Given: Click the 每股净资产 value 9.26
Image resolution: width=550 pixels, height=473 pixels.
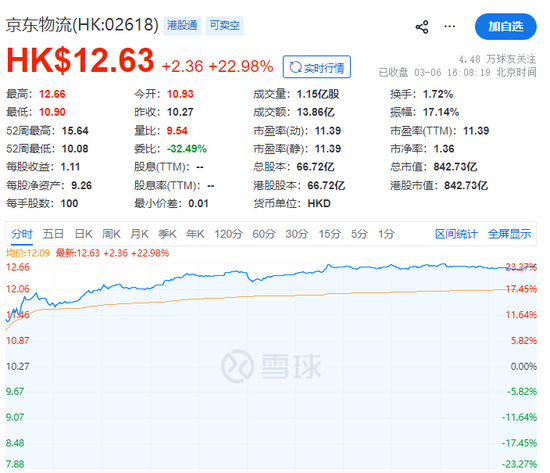Looking at the screenshot, I should point(81,185).
